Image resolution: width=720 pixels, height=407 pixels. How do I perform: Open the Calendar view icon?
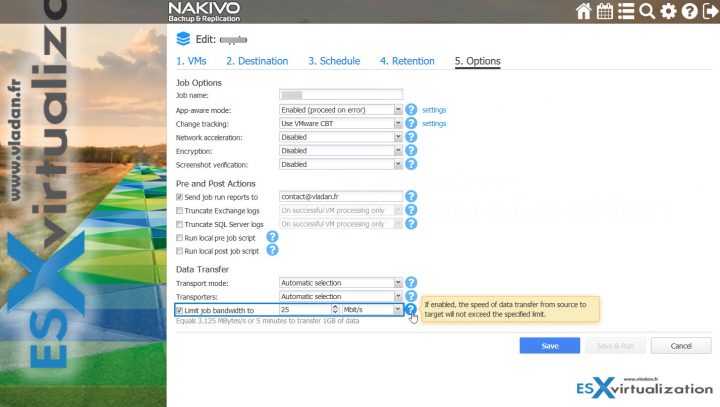605,12
